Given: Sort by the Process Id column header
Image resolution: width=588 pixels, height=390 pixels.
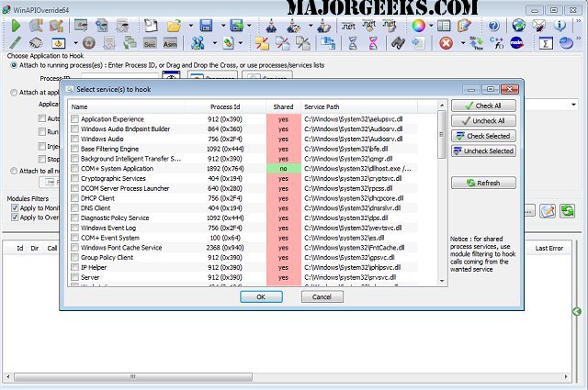Looking at the screenshot, I should (x=225, y=106).
